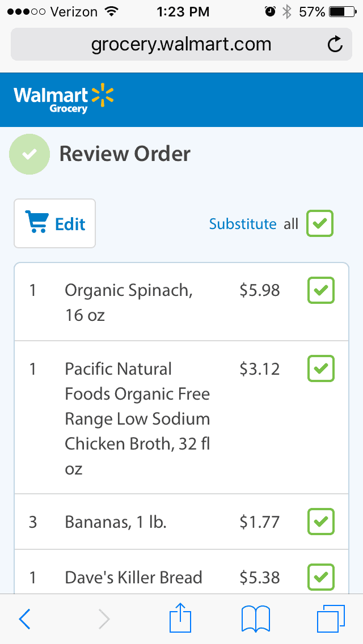Click the Edit cart button

(x=54, y=223)
